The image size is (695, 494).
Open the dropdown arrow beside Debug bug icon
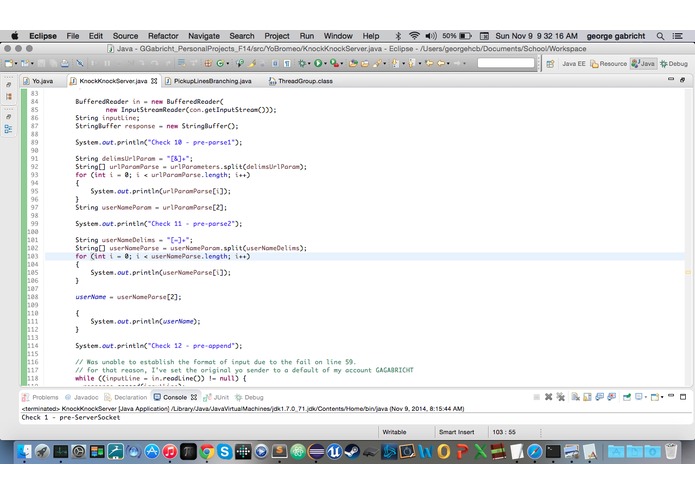[309, 64]
